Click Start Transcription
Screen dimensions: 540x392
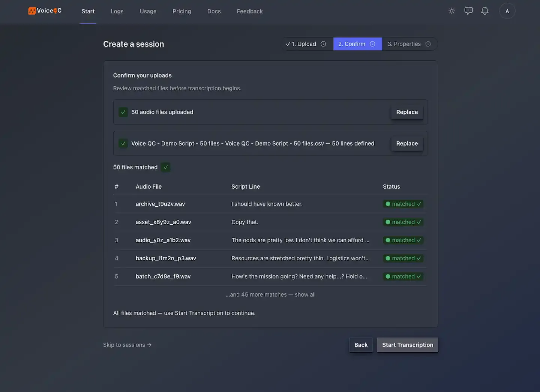click(408, 345)
